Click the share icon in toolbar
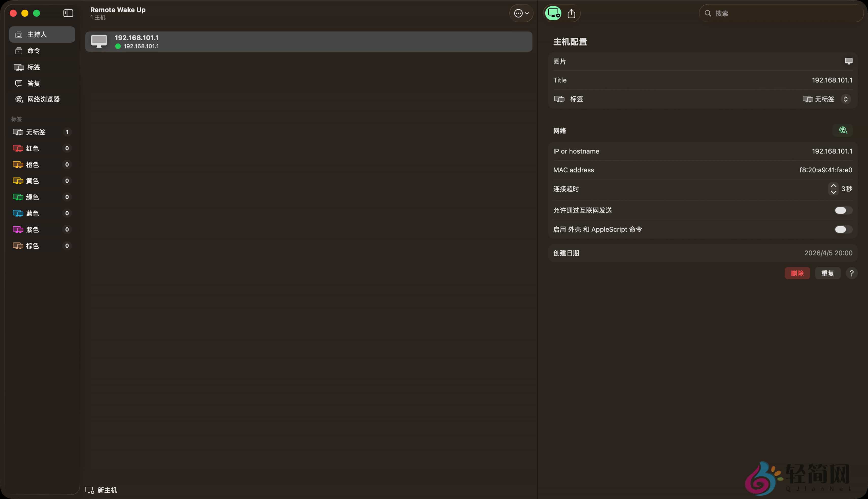 (571, 13)
